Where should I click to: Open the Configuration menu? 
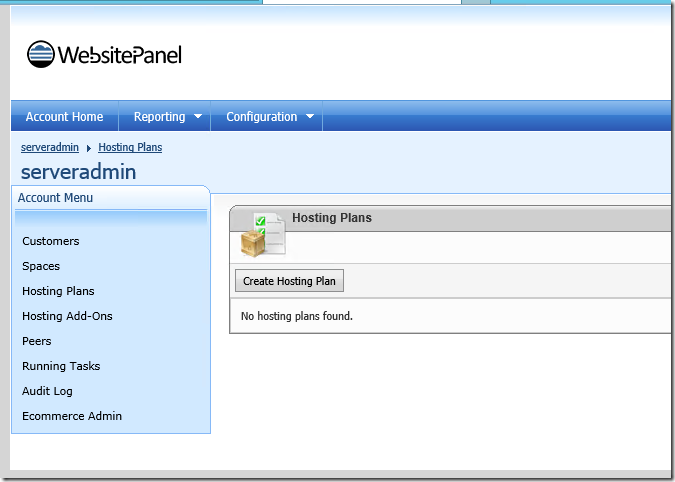262,117
